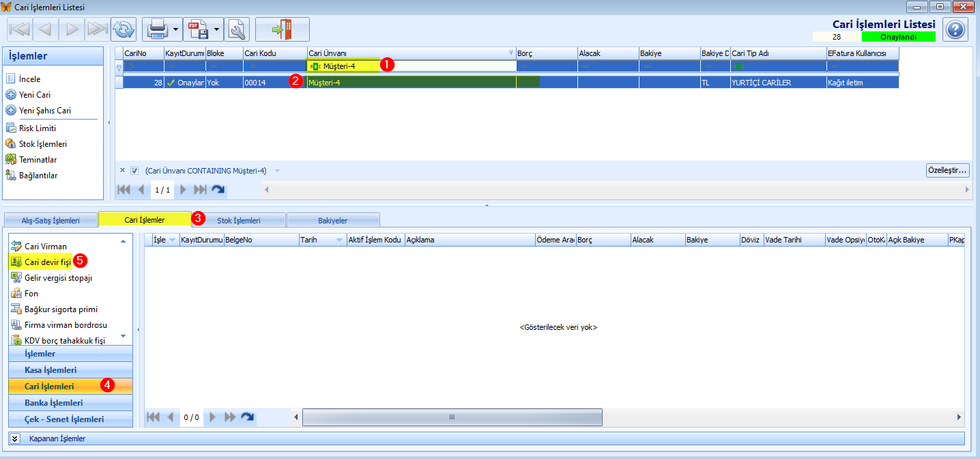The image size is (980, 459).
Task: Click the exit door icon
Action: 282,29
